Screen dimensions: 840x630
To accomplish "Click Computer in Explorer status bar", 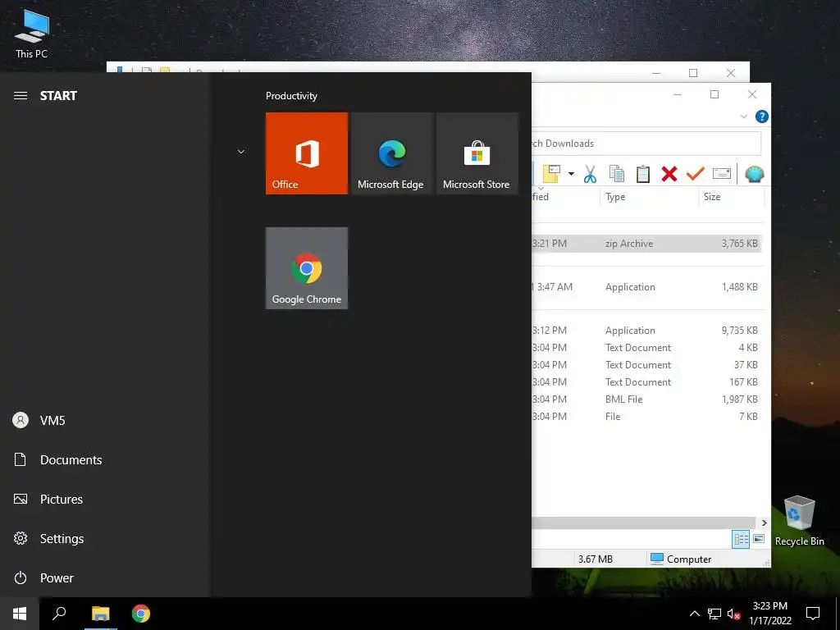I will pos(681,559).
